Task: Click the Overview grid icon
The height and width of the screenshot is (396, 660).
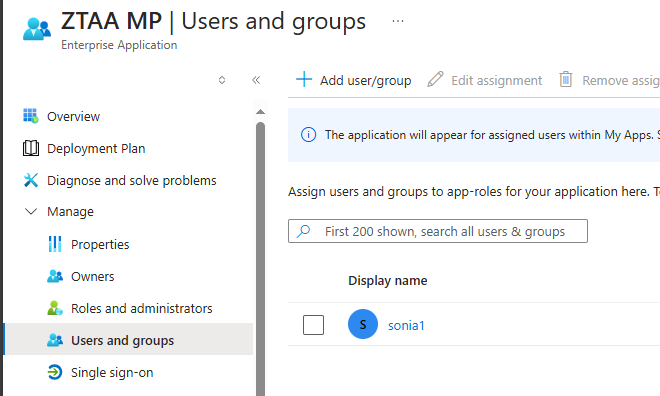Action: 30,116
